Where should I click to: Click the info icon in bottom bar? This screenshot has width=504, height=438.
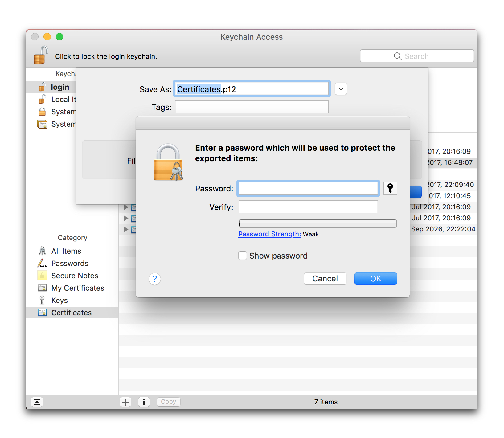tap(144, 402)
